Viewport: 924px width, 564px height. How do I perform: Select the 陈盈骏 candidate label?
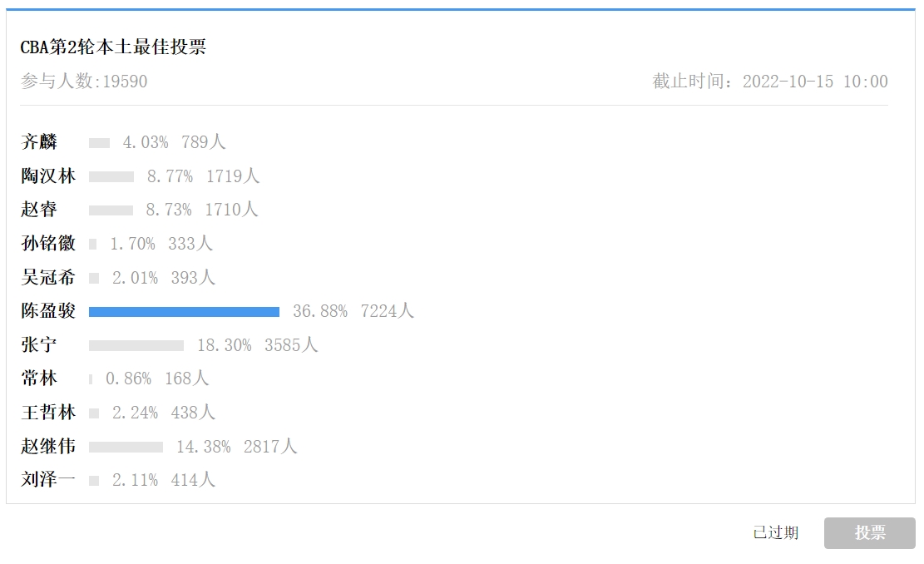point(48,310)
